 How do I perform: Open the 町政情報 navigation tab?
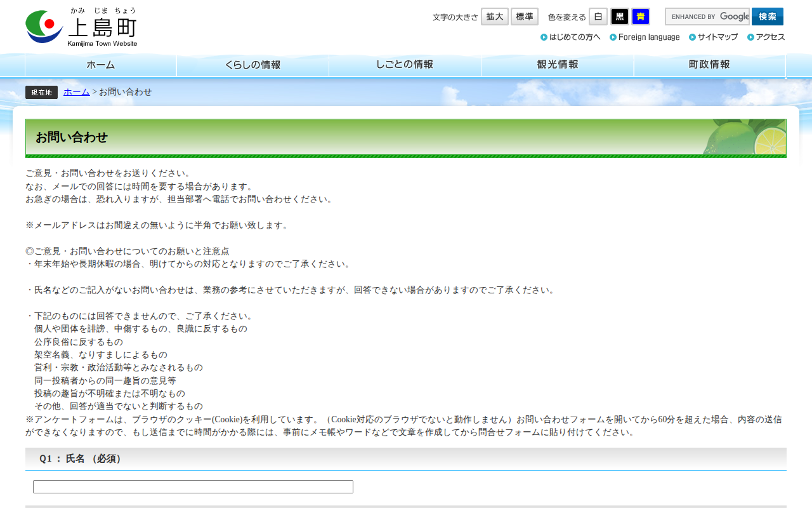(710, 65)
